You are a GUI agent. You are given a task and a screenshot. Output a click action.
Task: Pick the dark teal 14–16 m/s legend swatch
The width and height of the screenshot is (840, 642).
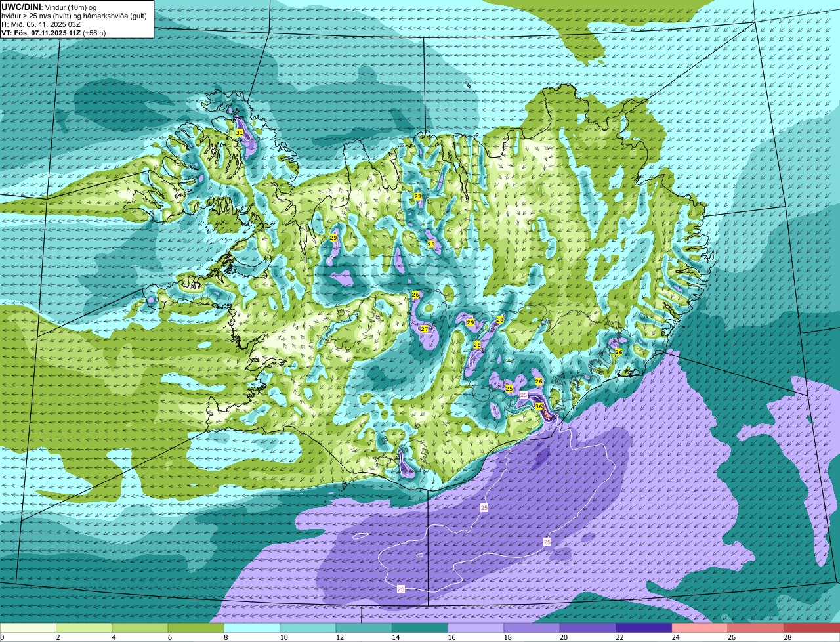420,628
